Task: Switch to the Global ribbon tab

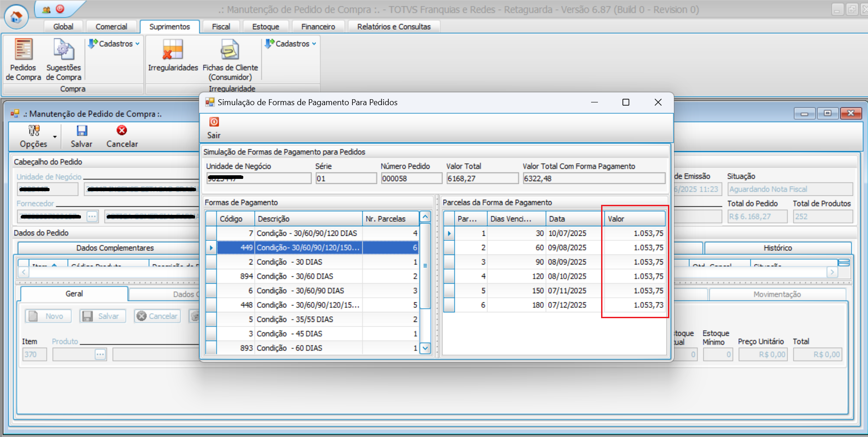Action: click(63, 27)
